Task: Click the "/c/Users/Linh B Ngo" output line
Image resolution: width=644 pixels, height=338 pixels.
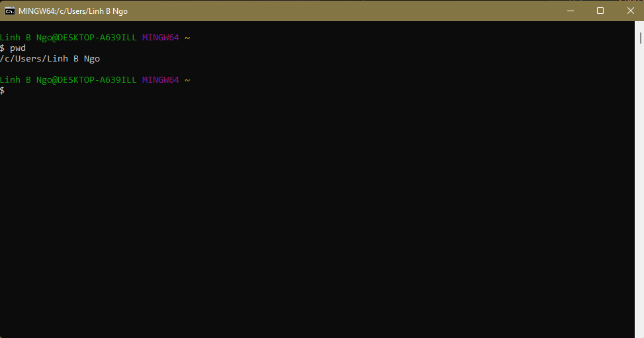Action: [50, 59]
